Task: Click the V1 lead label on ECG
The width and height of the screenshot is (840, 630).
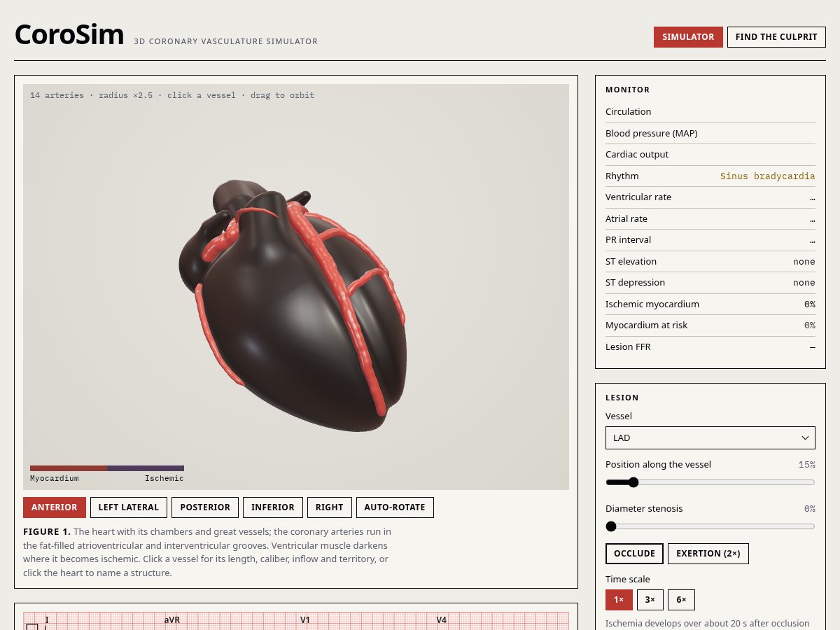Action: 305,620
